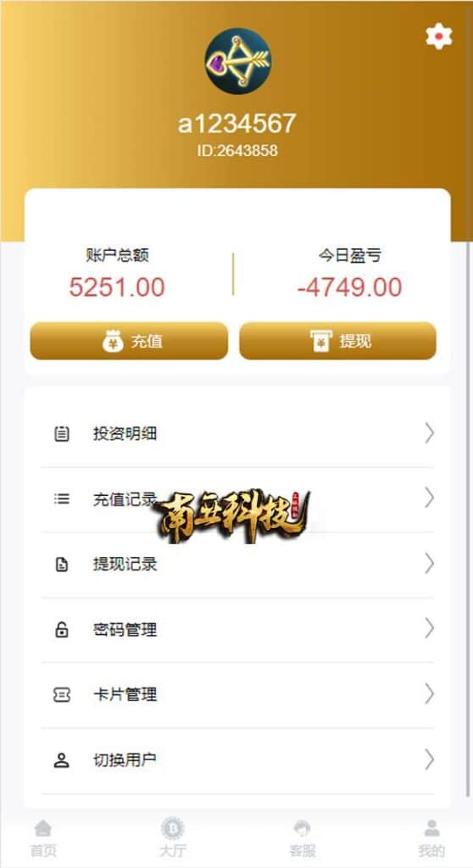This screenshot has height=868, width=473.
Task: Open 密码管理 using its right chevron
Action: [x=429, y=628]
